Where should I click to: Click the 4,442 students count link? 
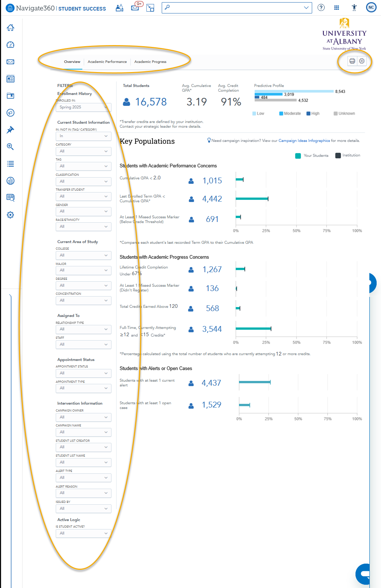212,199
